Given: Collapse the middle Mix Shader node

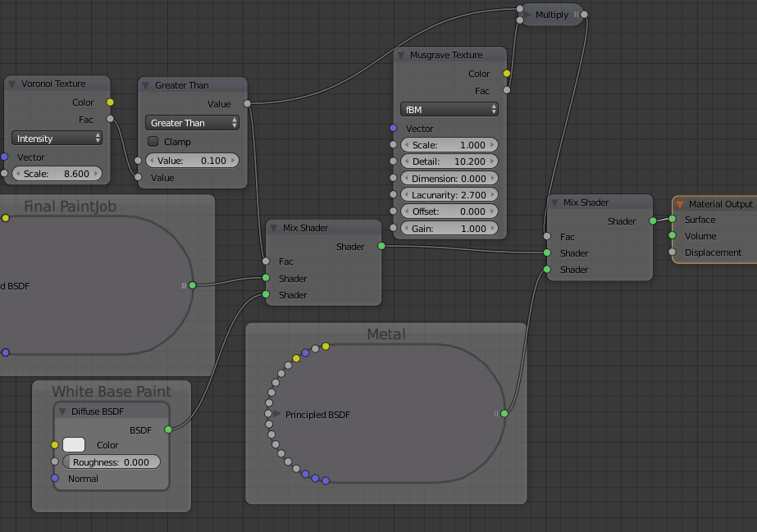Looking at the screenshot, I should tap(273, 228).
